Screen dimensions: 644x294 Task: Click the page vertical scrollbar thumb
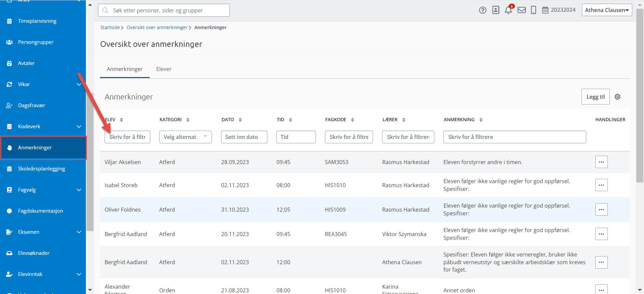coord(640,95)
